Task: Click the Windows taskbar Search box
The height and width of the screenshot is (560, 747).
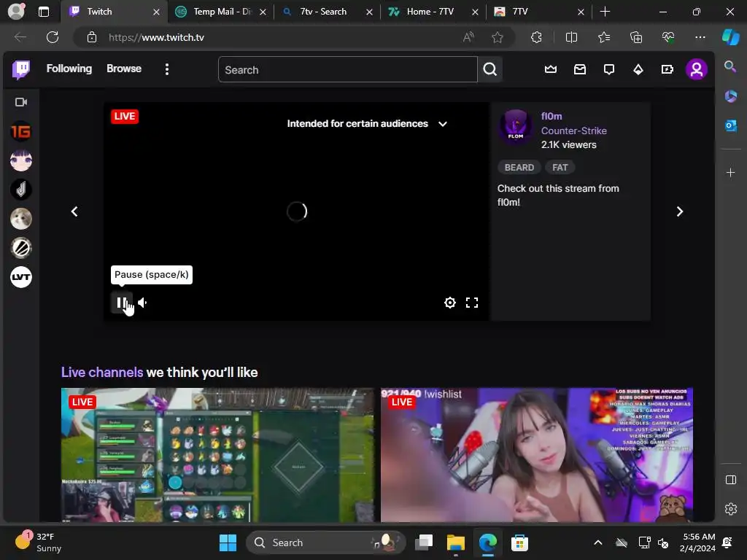Action: point(326,542)
